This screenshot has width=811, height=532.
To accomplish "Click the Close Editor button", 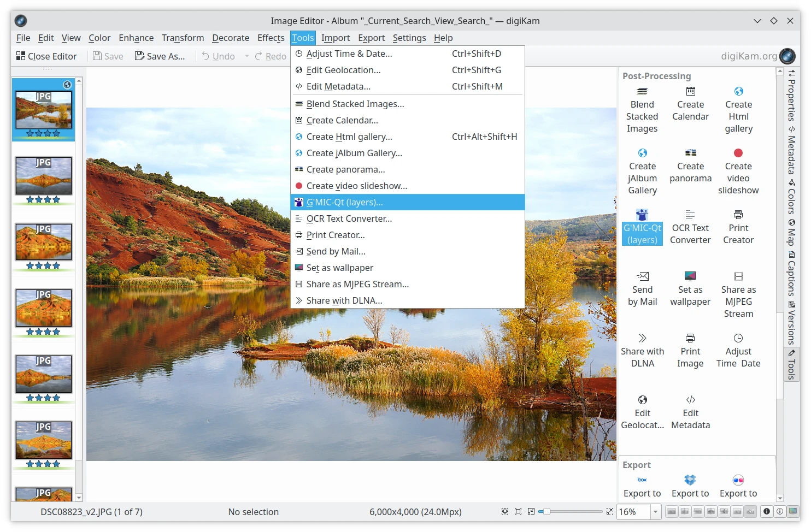I will [46, 56].
